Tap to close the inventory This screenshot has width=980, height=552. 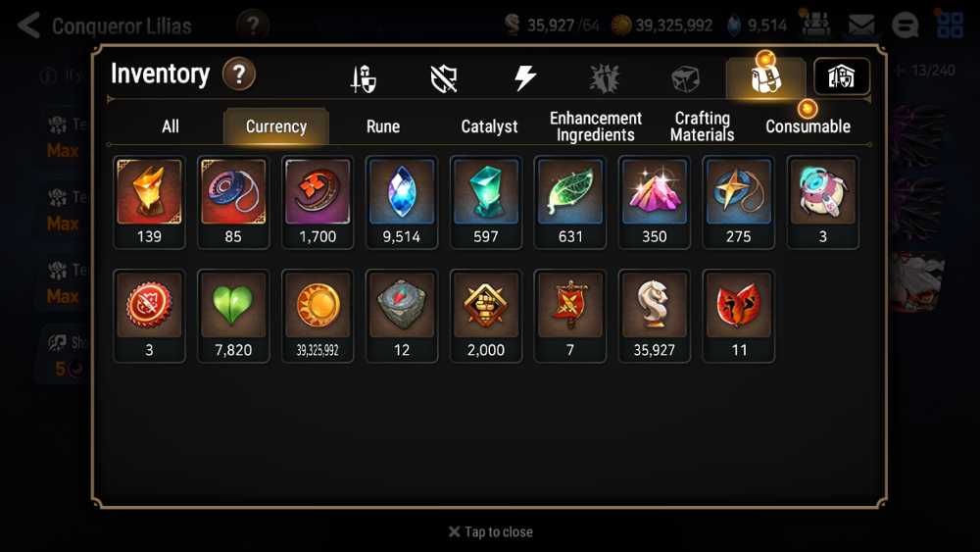pyautogui.click(x=491, y=532)
